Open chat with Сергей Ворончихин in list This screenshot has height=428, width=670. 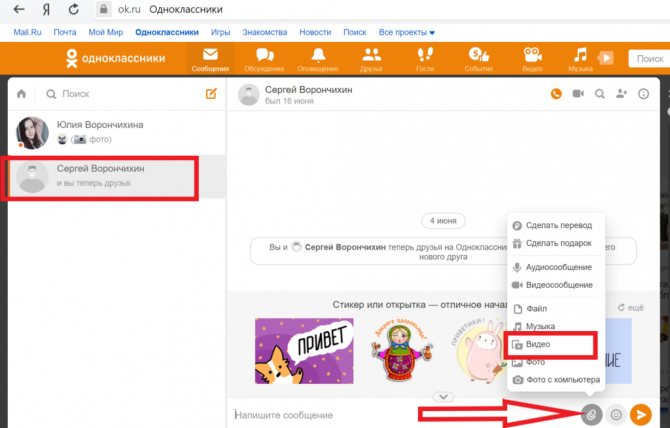pos(117,177)
